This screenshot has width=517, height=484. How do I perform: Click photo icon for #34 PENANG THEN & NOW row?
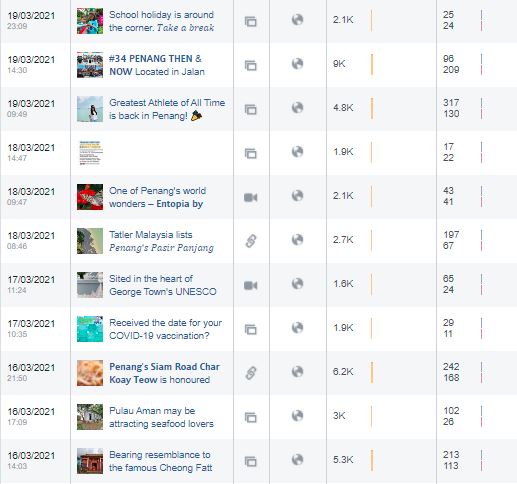point(251,65)
